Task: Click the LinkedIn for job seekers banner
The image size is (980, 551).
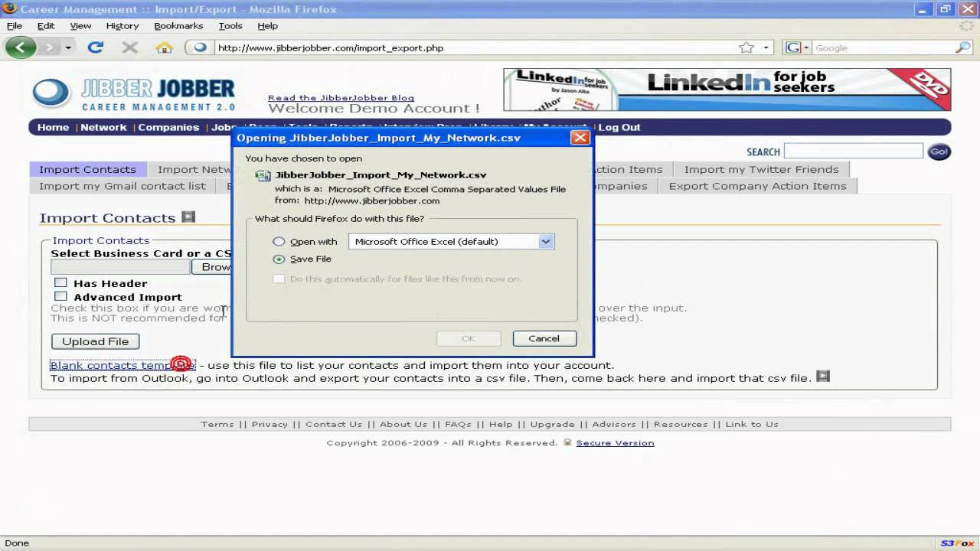Action: pyautogui.click(x=727, y=90)
